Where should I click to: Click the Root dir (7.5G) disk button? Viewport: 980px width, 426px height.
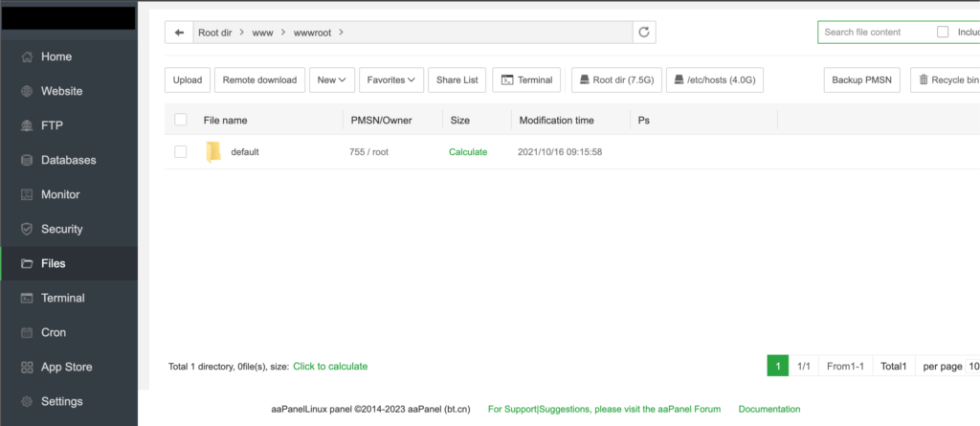pos(617,80)
